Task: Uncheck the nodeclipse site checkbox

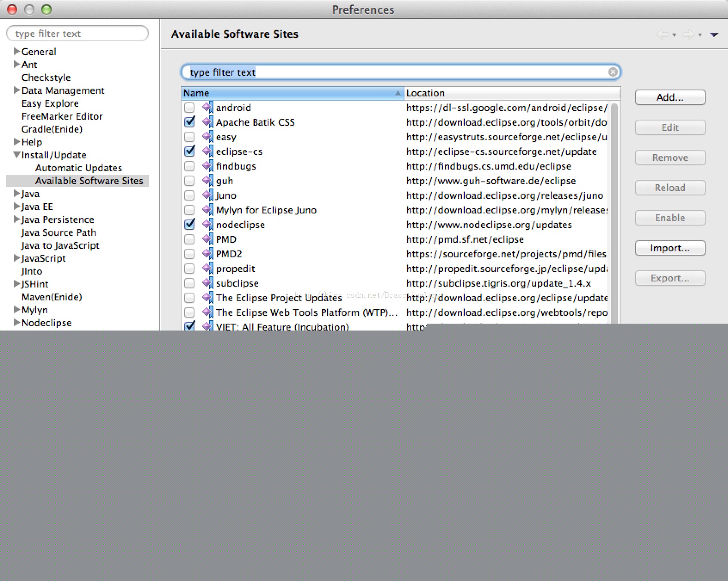Action: (x=189, y=224)
